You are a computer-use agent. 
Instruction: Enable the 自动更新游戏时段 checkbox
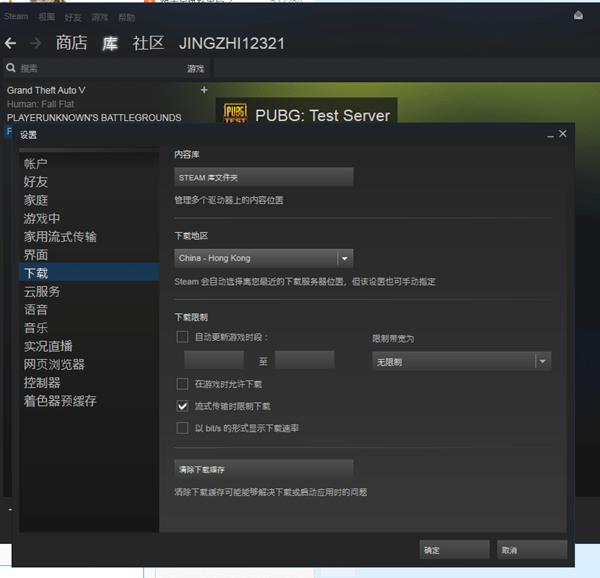coord(182,337)
